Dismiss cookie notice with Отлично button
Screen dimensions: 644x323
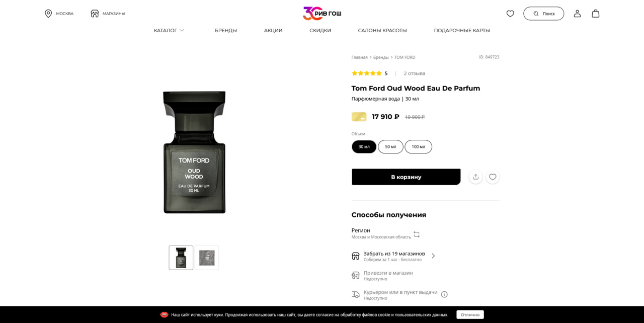tap(470, 314)
